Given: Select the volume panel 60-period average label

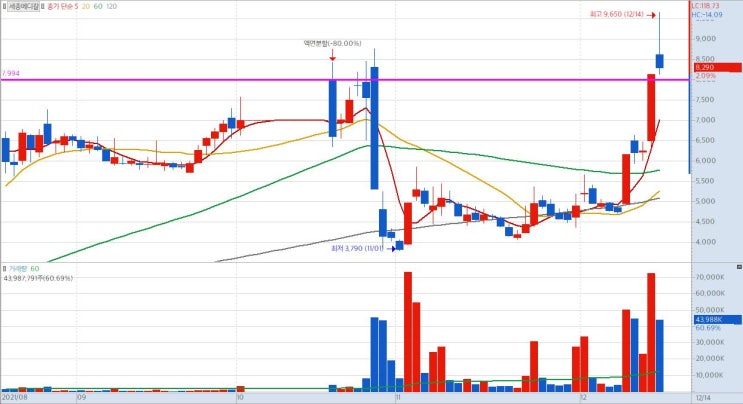Looking at the screenshot, I should 35,269.
